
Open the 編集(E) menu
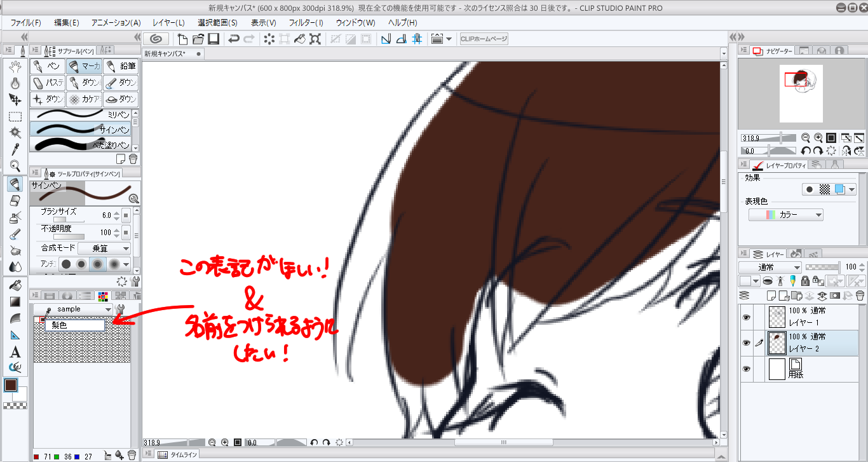67,22
